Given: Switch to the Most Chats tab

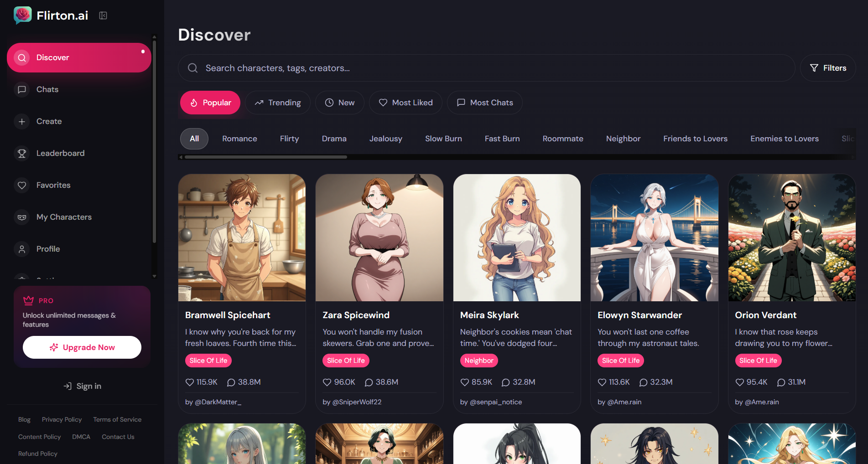Looking at the screenshot, I should click(x=484, y=103).
